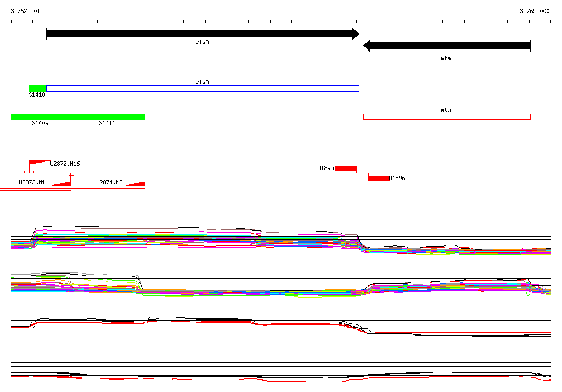Viewport: 562px width, 392px height.
Task: Click the D1896 text label
Action: point(397,178)
